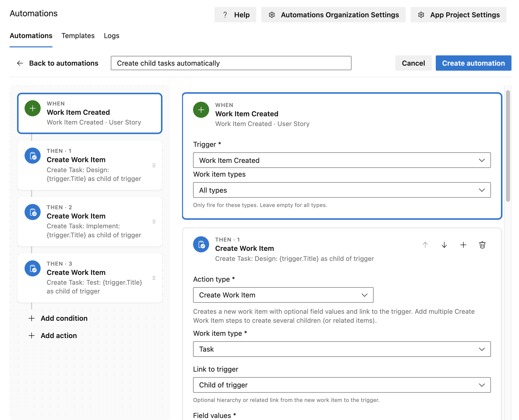Click clipboard icon of THEN 1 sidebar card
Image resolution: width=519 pixels, height=420 pixels.
point(33,156)
